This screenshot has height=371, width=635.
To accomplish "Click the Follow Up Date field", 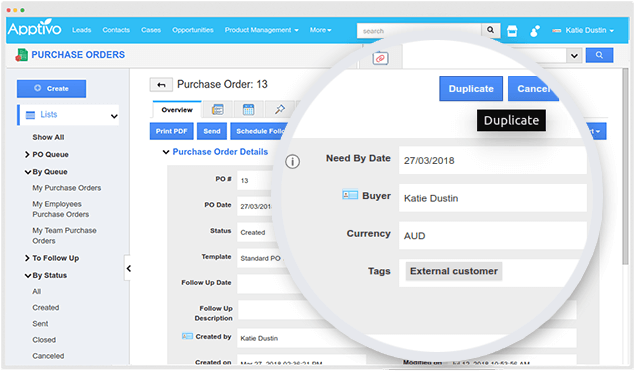I will click(267, 284).
